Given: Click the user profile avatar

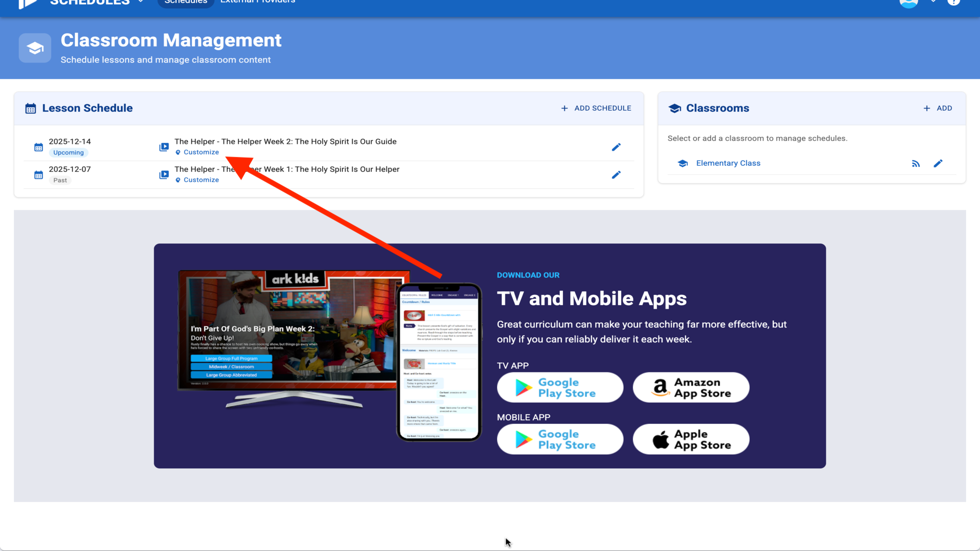Looking at the screenshot, I should (909, 3).
